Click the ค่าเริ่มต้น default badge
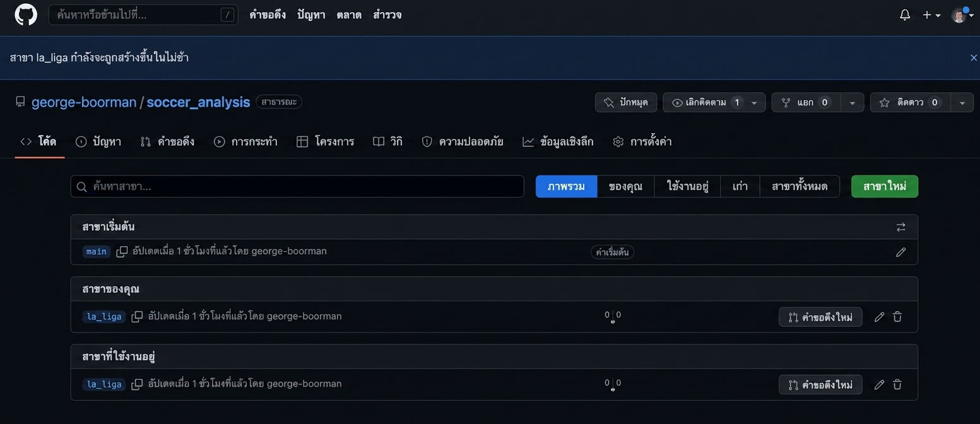 613,252
